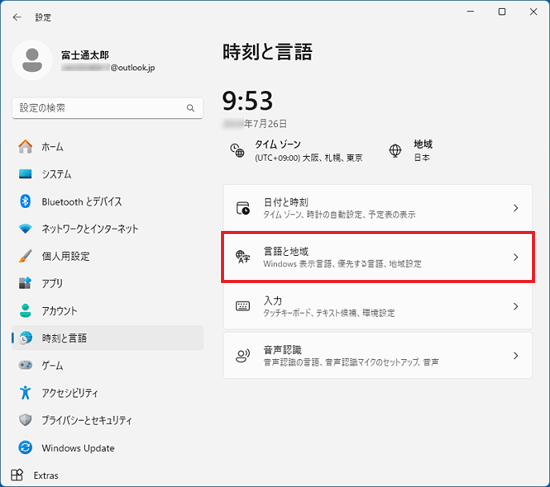This screenshot has height=487, width=550.
Task: Click the Extras icon at the bottom left
Action: [17, 475]
